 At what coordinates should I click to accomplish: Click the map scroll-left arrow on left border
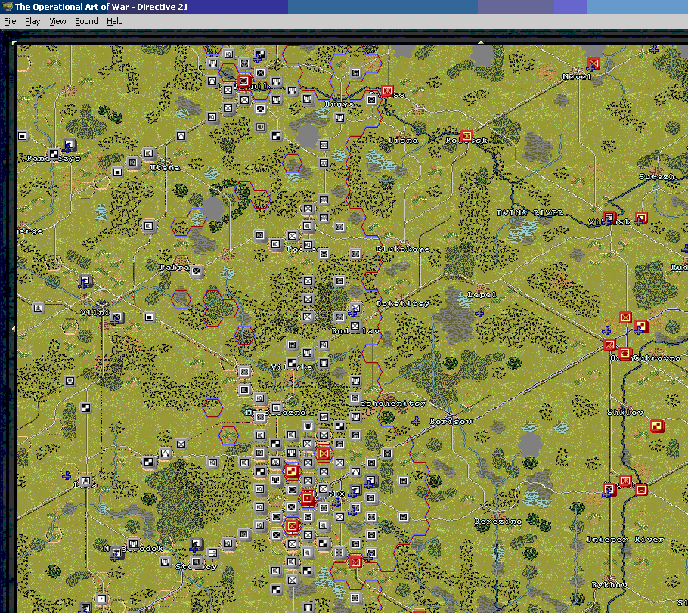(x=13, y=328)
